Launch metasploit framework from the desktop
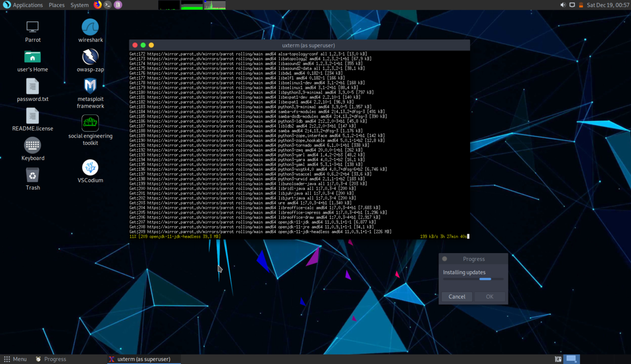Screen dimensions: 631x364 tap(90, 86)
